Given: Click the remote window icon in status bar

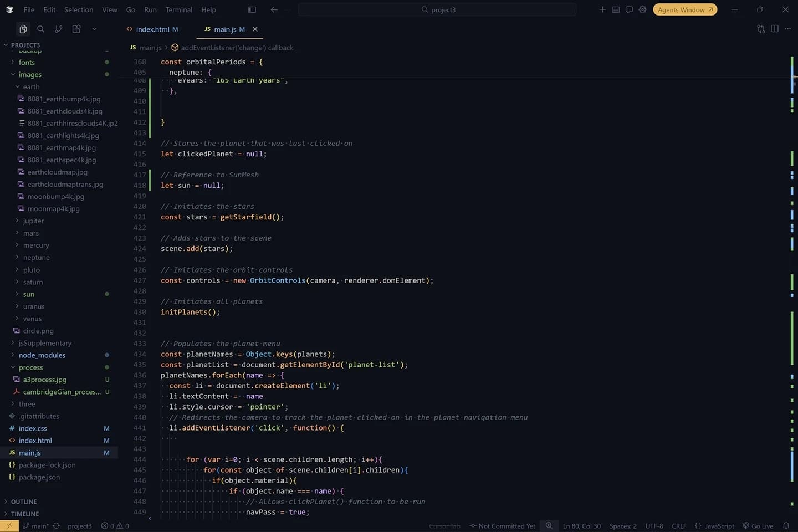Looking at the screenshot, I should point(9,526).
